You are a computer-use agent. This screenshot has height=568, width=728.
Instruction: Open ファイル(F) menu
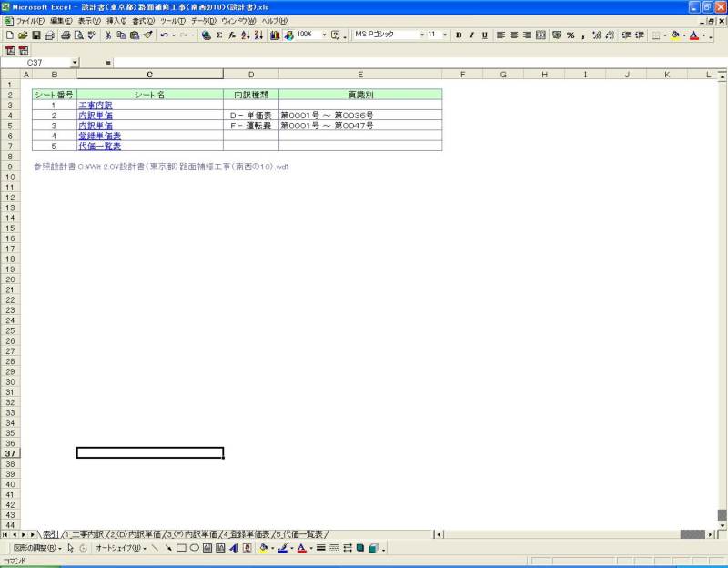pyautogui.click(x=31, y=21)
